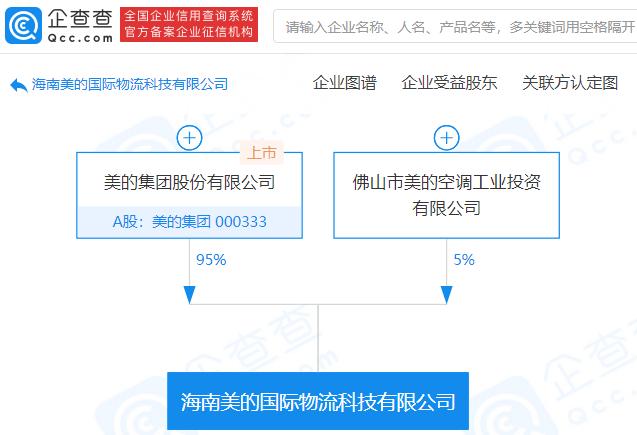Click the 5% shareholding label
Viewport: 637px width, 435px height.
(464, 260)
